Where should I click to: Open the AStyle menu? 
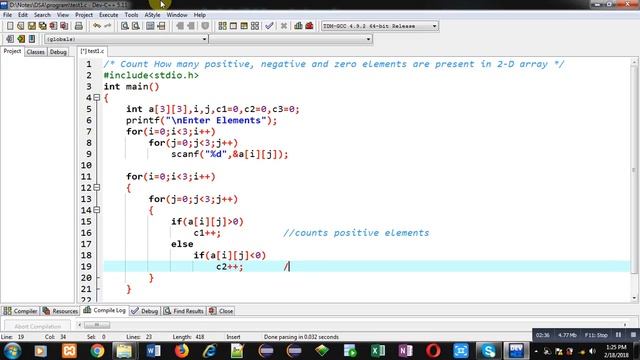coord(152,15)
